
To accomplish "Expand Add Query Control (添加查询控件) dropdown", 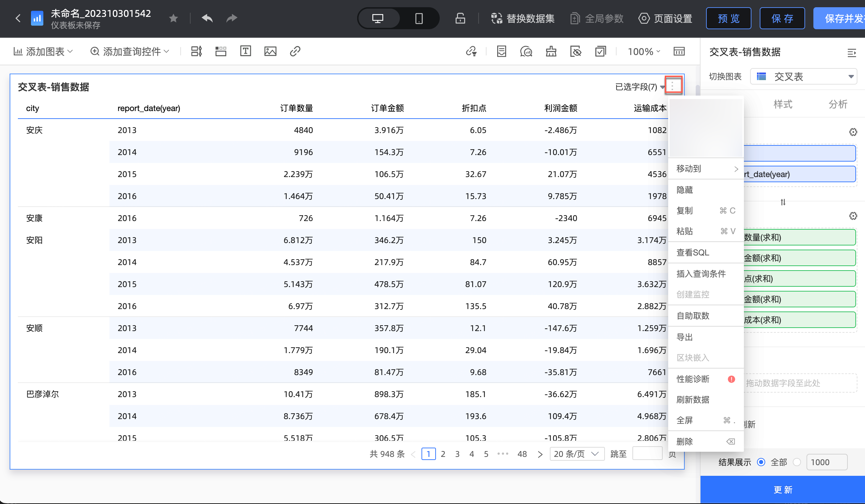I will pyautogui.click(x=130, y=52).
